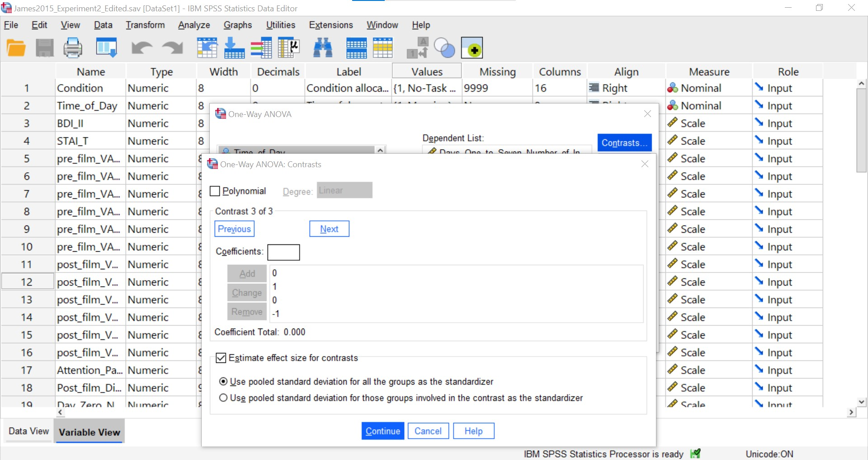Click the Contrasts... button
The height and width of the screenshot is (460, 868).
[x=624, y=143]
